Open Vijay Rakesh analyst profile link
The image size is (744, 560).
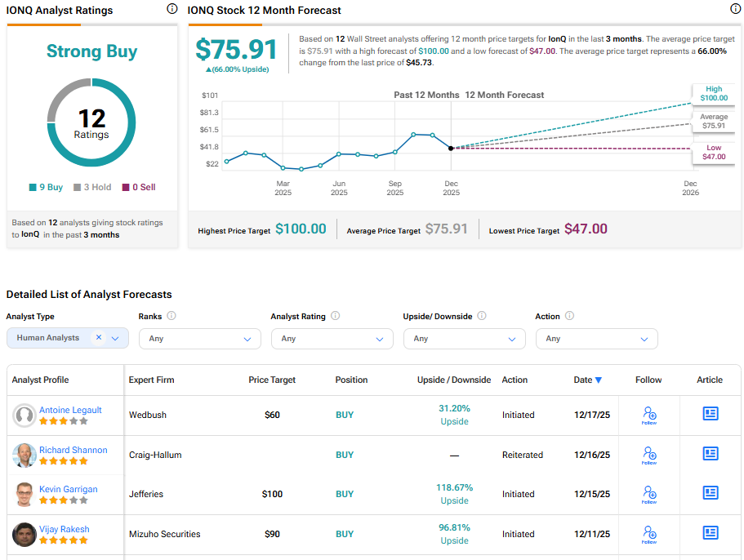(x=65, y=529)
